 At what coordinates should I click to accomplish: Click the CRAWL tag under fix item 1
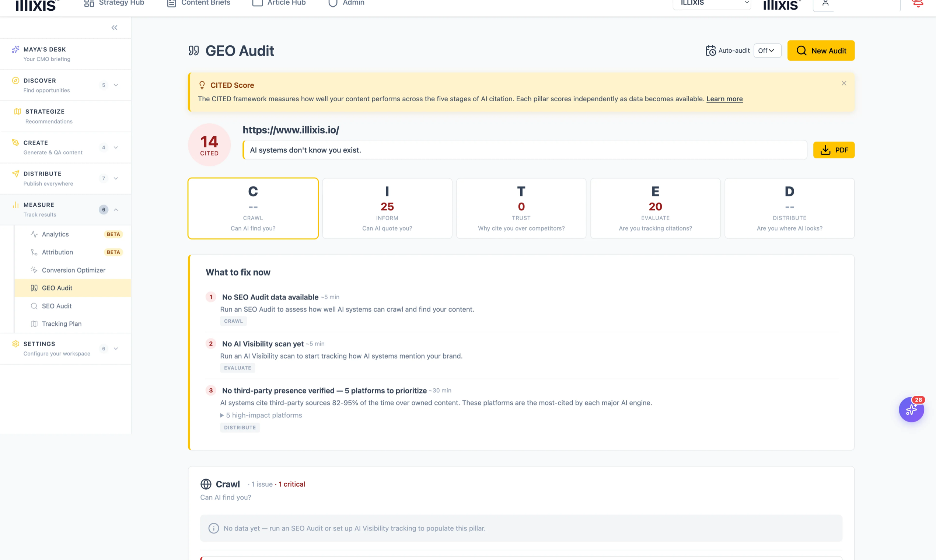233,321
